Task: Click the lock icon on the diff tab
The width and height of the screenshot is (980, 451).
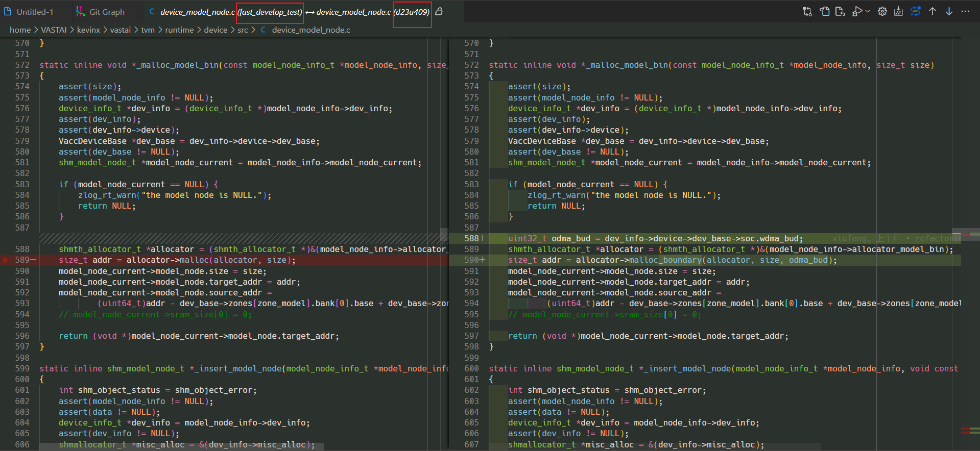Action: click(x=439, y=11)
